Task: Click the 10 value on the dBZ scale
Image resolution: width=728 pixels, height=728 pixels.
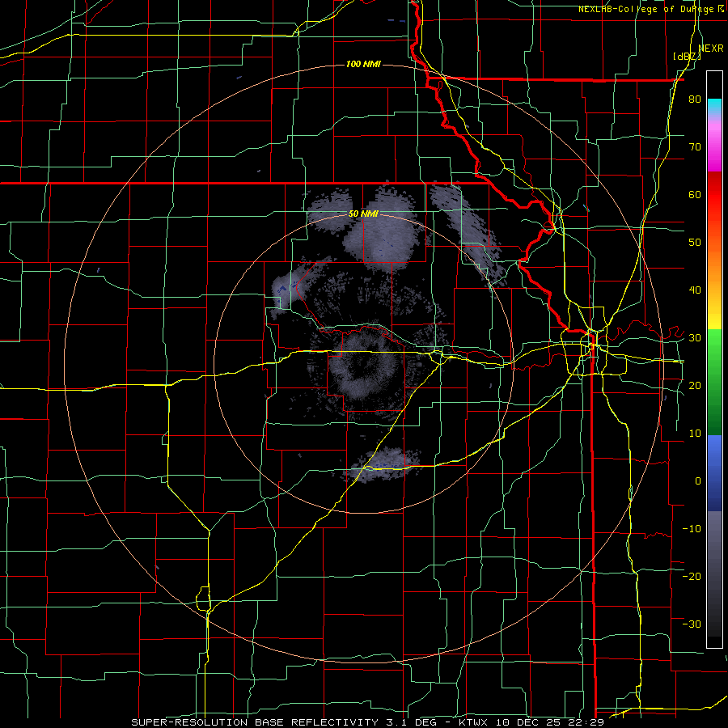Action: pos(695,434)
